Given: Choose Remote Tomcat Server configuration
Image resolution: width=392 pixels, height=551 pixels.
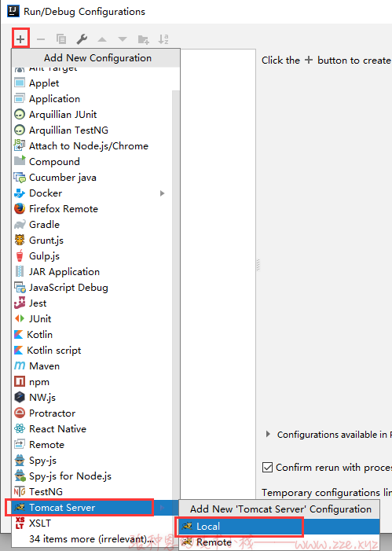Looking at the screenshot, I should tap(279, 542).
